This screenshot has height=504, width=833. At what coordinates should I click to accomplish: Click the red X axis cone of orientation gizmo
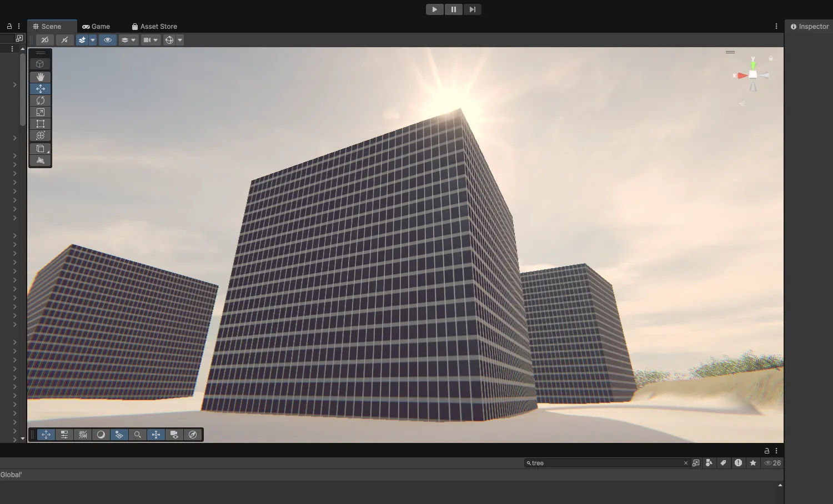742,75
